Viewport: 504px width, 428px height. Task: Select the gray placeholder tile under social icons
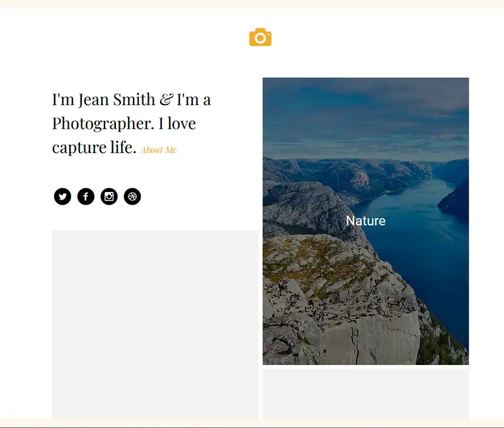155,321
